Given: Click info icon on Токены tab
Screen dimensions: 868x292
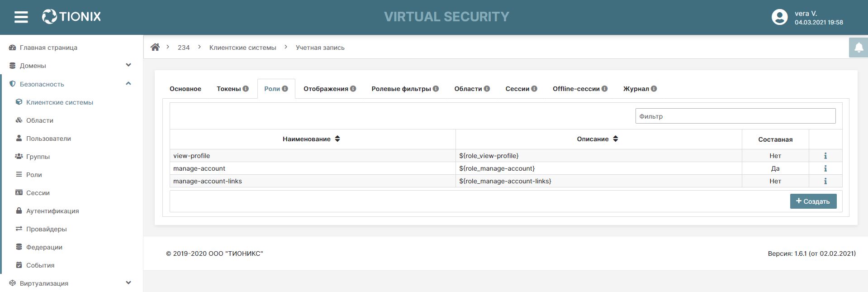Looking at the screenshot, I should [246, 89].
